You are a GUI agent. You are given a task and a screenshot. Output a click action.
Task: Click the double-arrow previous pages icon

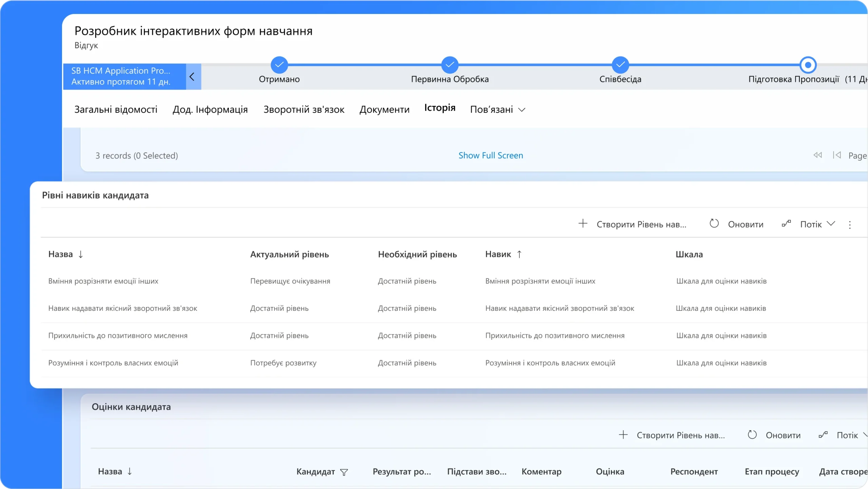[x=817, y=155]
